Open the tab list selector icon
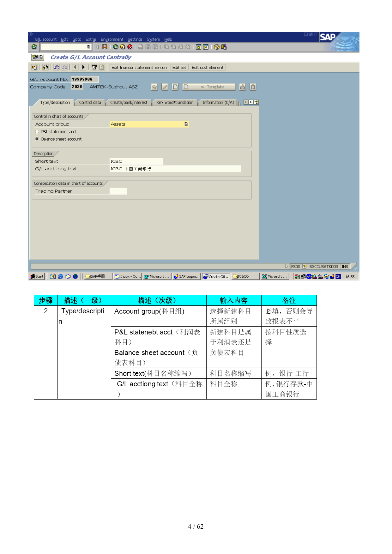392x554 pixels. point(256,102)
